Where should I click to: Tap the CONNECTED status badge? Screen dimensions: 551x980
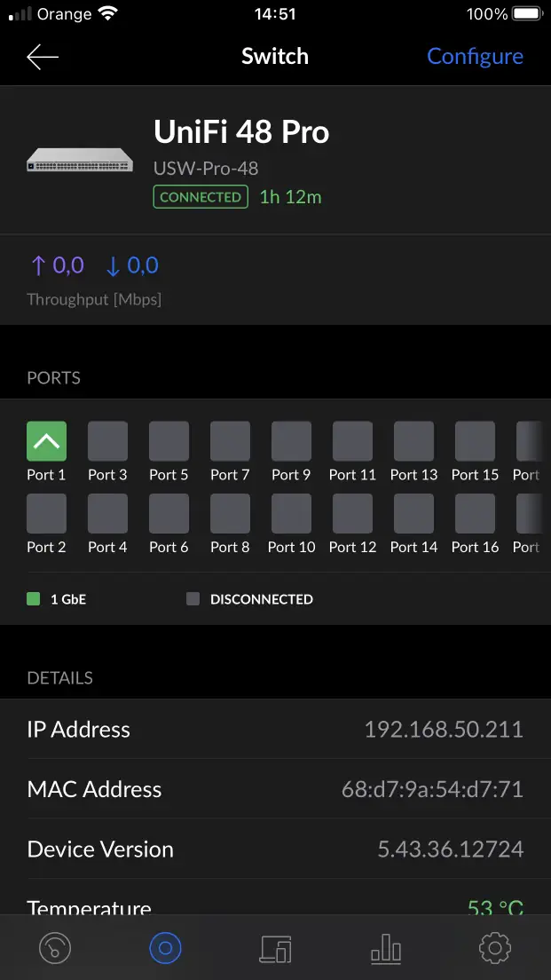coord(201,197)
